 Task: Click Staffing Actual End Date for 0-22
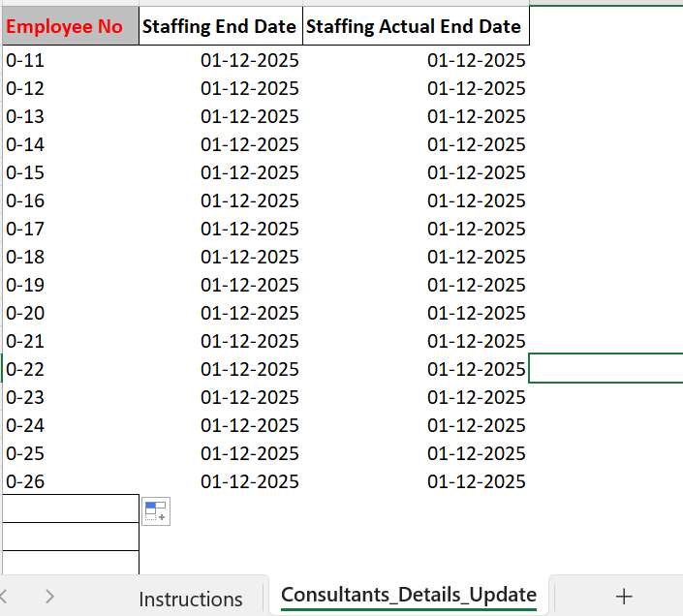[416, 369]
